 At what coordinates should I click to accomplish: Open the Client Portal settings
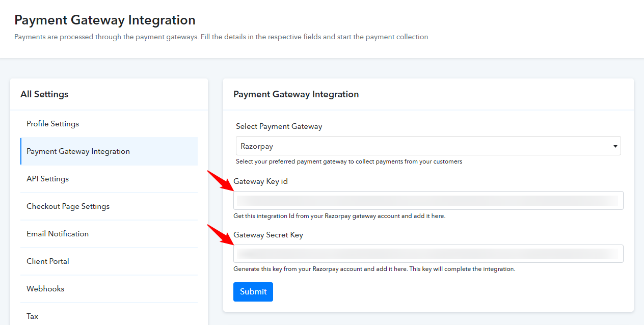(48, 261)
